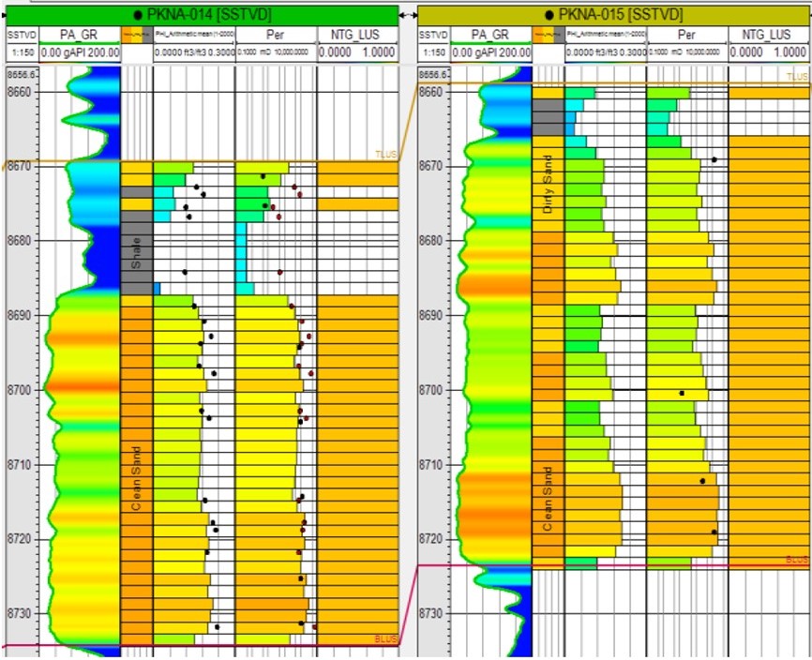
Task: Click the SSTVD depth track header of PKNA-015
Action: pos(429,36)
